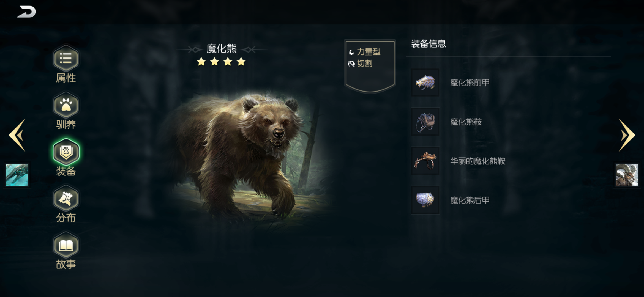Open the previous sea creature thumbnail
Image resolution: width=644 pixels, height=297 pixels.
(x=17, y=175)
